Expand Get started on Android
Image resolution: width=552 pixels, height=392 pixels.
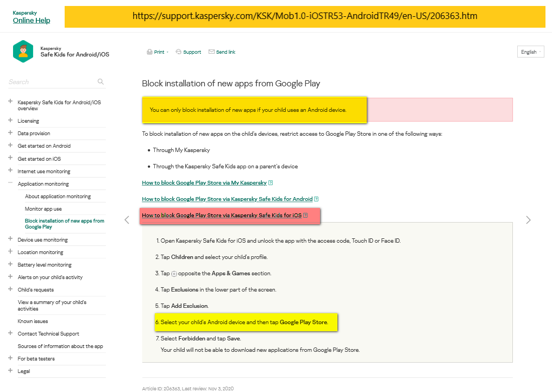[10, 146]
